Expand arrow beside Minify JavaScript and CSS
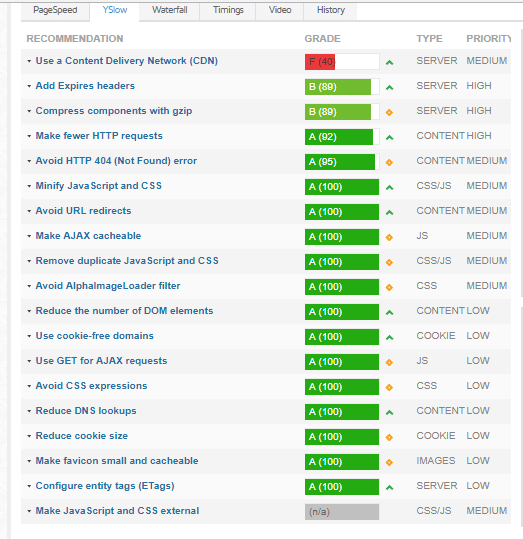Image resolution: width=523 pixels, height=539 pixels. [x=29, y=186]
